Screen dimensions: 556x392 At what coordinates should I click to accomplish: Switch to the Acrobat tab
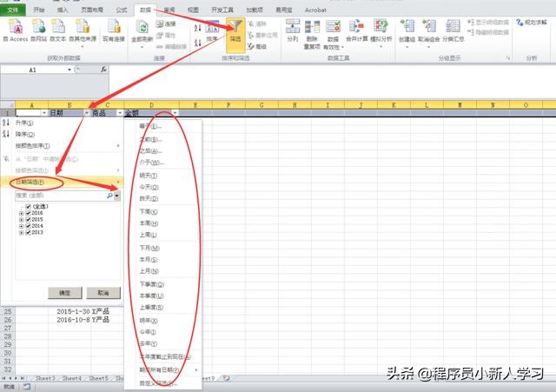(315, 10)
